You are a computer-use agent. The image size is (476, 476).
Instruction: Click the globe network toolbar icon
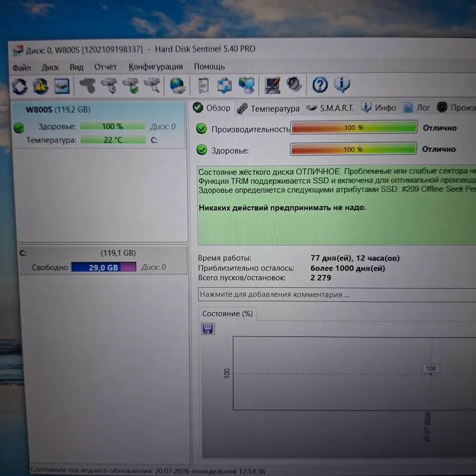177,86
